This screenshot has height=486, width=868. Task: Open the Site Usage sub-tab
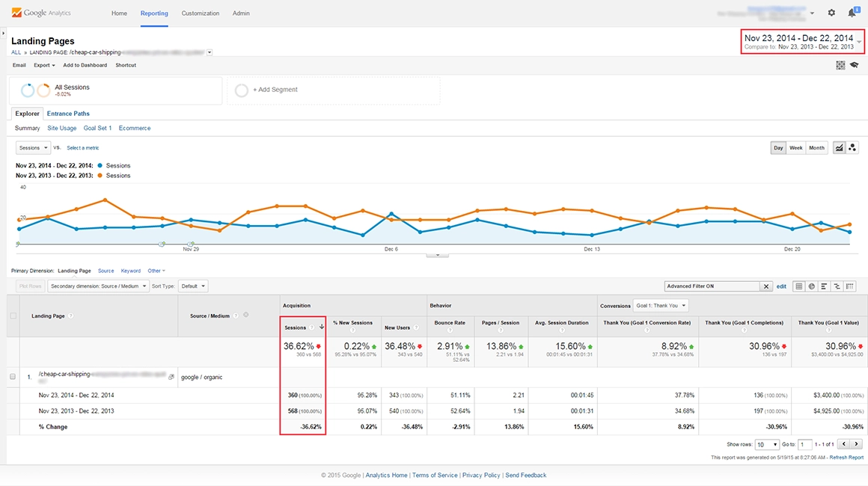coord(62,129)
